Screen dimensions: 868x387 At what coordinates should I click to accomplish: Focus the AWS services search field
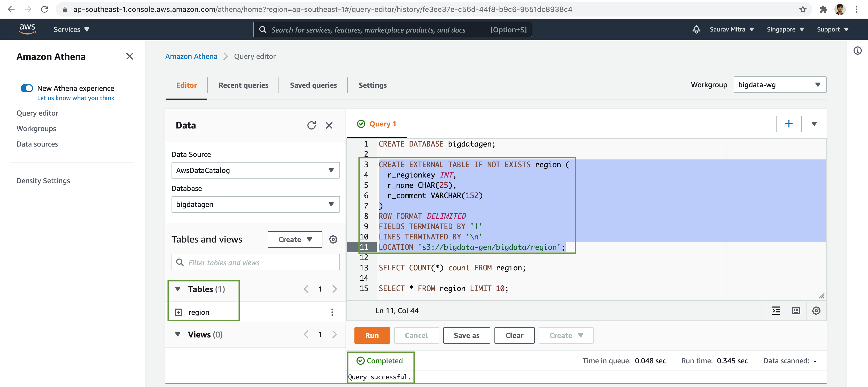point(393,30)
